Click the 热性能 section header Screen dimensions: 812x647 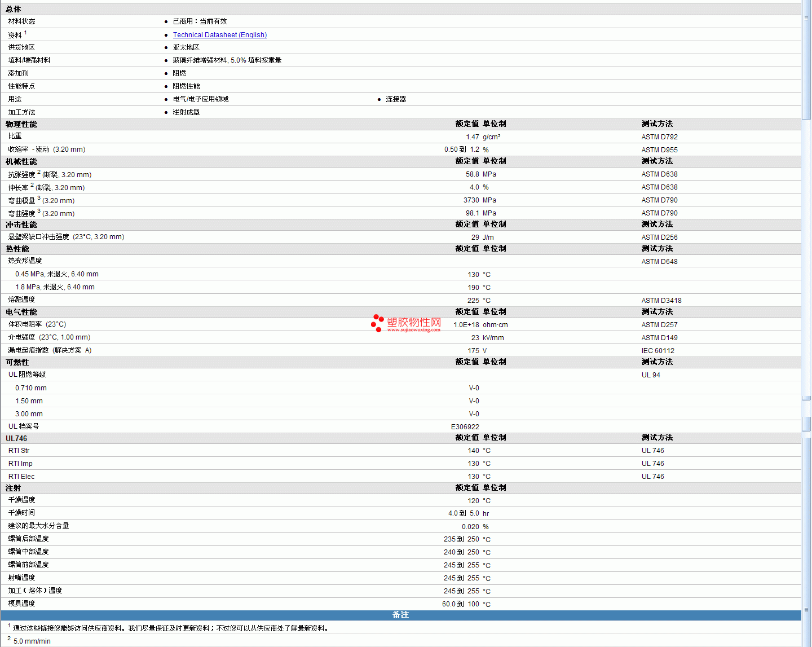(x=17, y=249)
